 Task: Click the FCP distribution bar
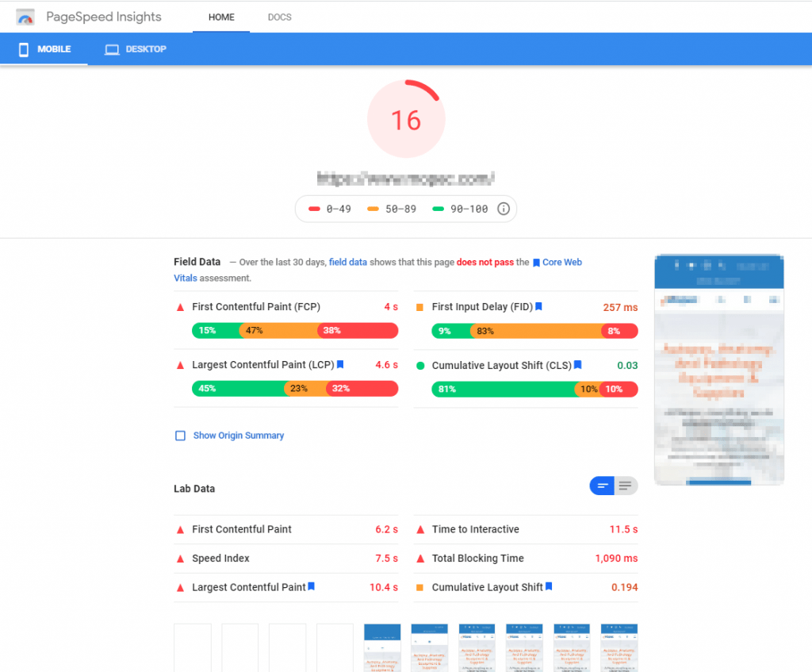coord(295,331)
